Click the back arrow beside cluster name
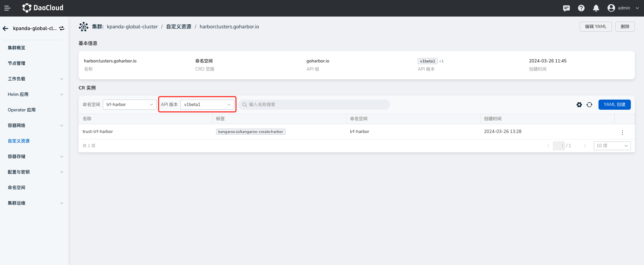 tap(5, 28)
